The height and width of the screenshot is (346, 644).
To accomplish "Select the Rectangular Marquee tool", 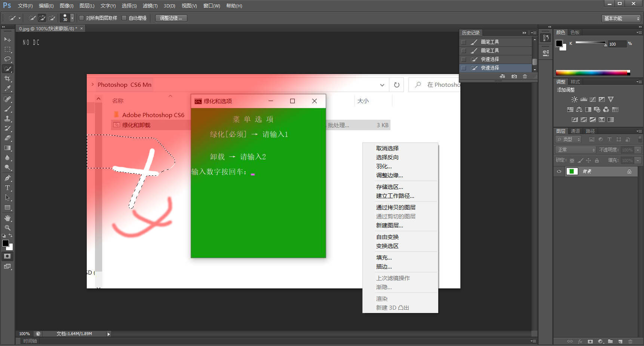I will coord(7,49).
